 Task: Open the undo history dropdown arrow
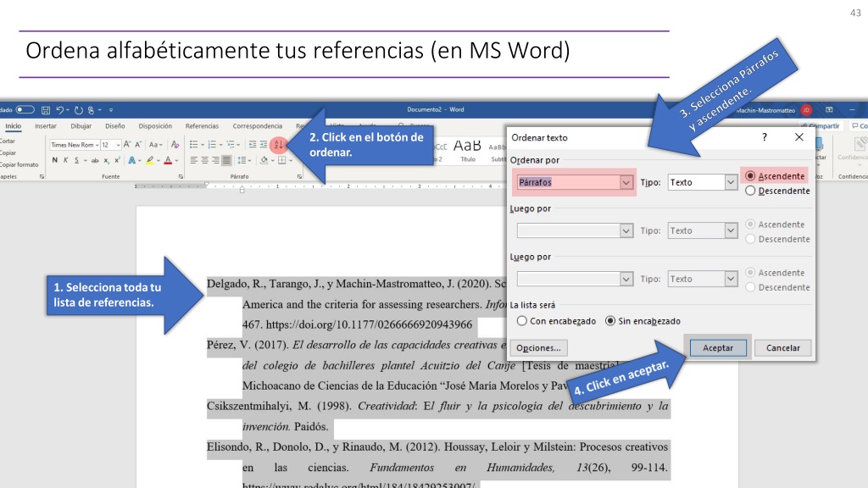click(68, 110)
